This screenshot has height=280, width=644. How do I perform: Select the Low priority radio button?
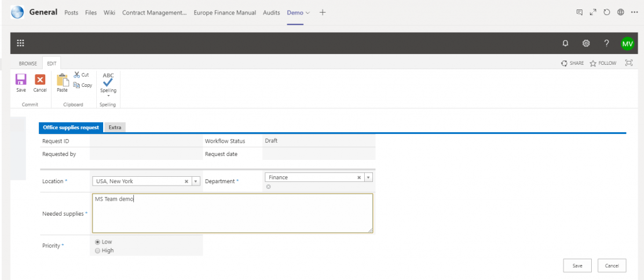tap(97, 242)
